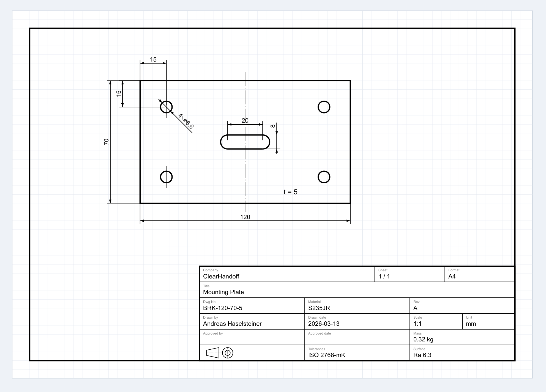The image size is (546, 392).
Task: Click the Mass value 0.32 kg
Action: click(423, 339)
